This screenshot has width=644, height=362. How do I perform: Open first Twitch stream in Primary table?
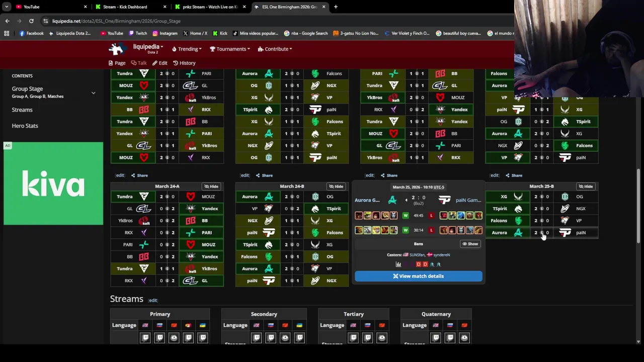click(x=145, y=338)
